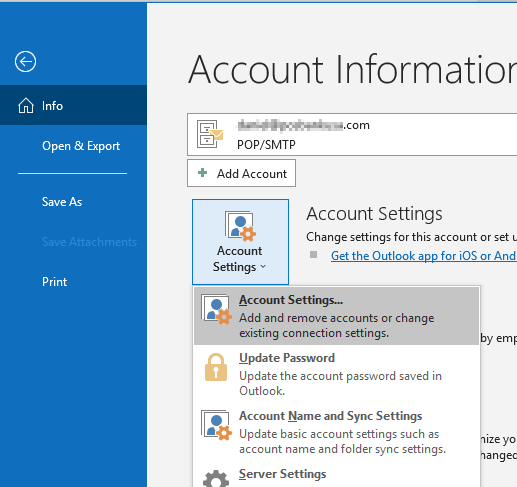Open the Print page

coord(55,282)
